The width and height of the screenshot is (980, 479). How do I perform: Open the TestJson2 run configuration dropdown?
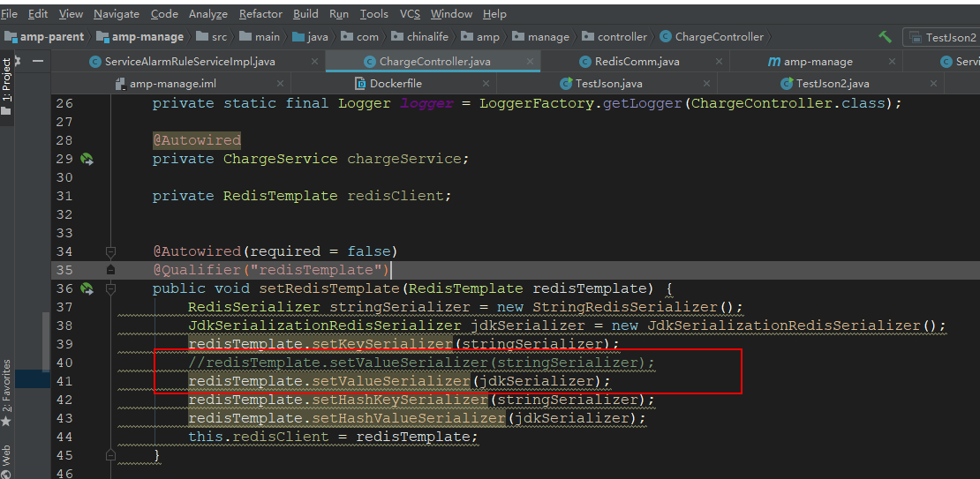coord(942,37)
